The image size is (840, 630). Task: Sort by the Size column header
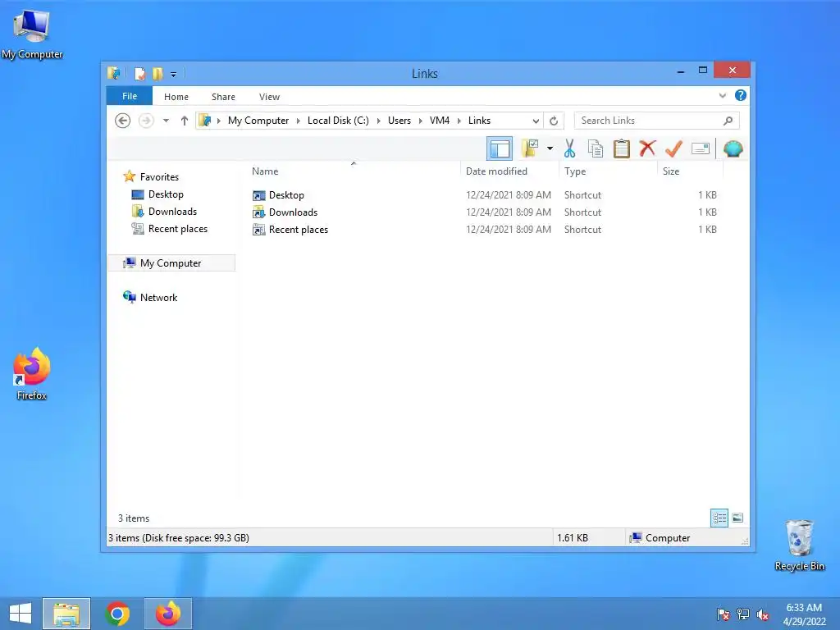691,171
